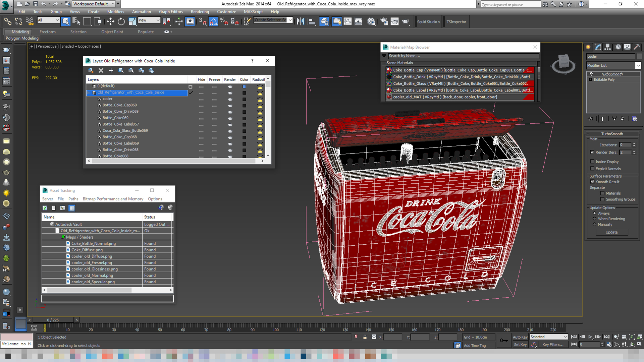
Task: Enable Separate by Smoothing Groups checkbox
Action: (x=602, y=199)
